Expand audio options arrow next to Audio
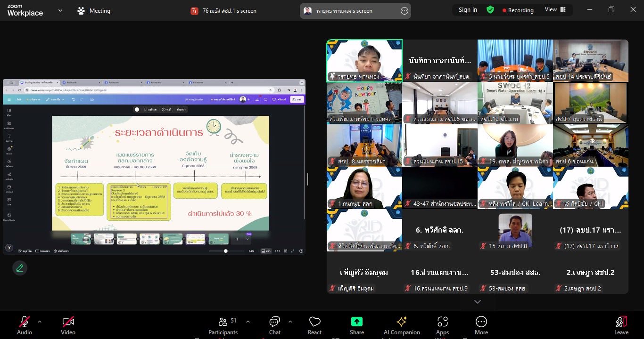644x339 pixels. coord(40,322)
